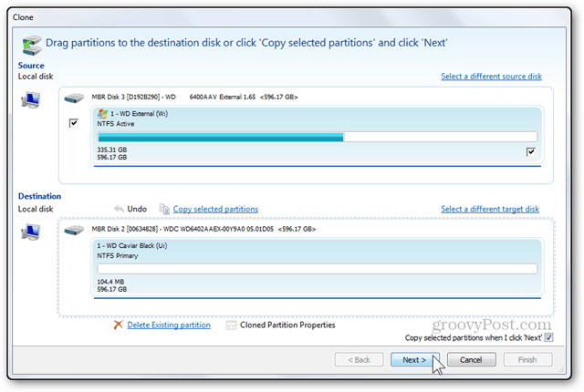
Task: Click the Undo label
Action: tap(137, 209)
